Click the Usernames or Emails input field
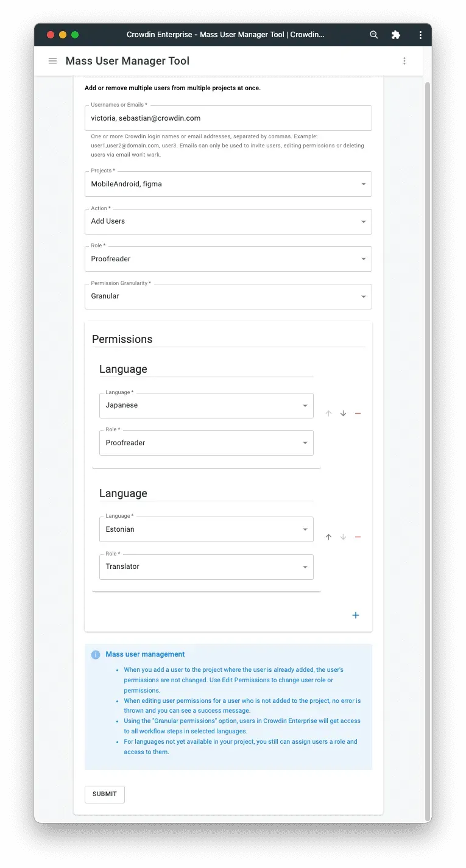This screenshot has width=466, height=868. pyautogui.click(x=228, y=118)
